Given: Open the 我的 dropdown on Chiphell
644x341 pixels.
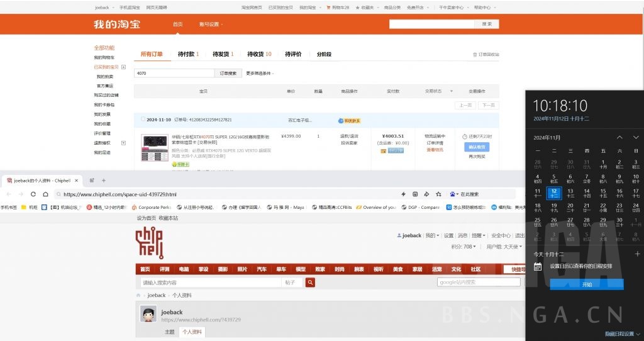Looking at the screenshot, I should pyautogui.click(x=432, y=235).
